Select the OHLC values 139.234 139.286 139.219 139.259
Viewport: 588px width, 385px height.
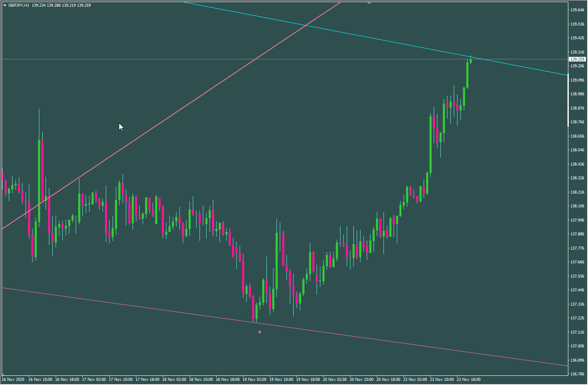(61, 5)
